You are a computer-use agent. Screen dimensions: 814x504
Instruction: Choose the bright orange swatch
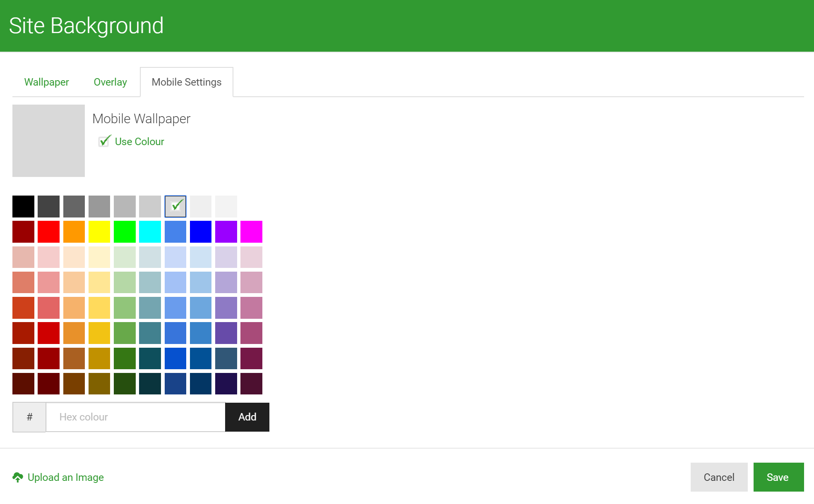coord(74,232)
